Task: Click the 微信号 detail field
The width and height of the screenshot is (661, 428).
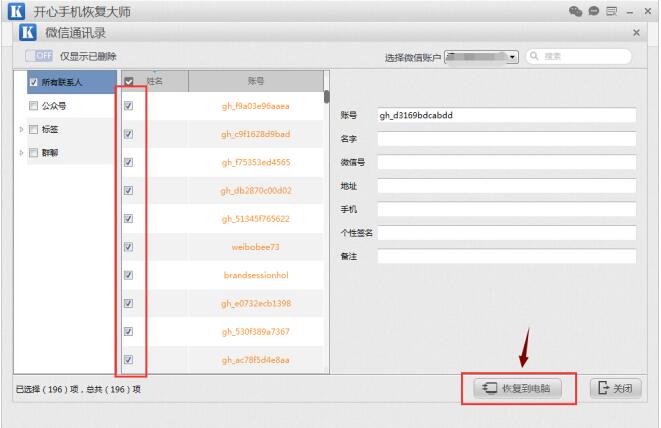Action: pyautogui.click(x=506, y=162)
